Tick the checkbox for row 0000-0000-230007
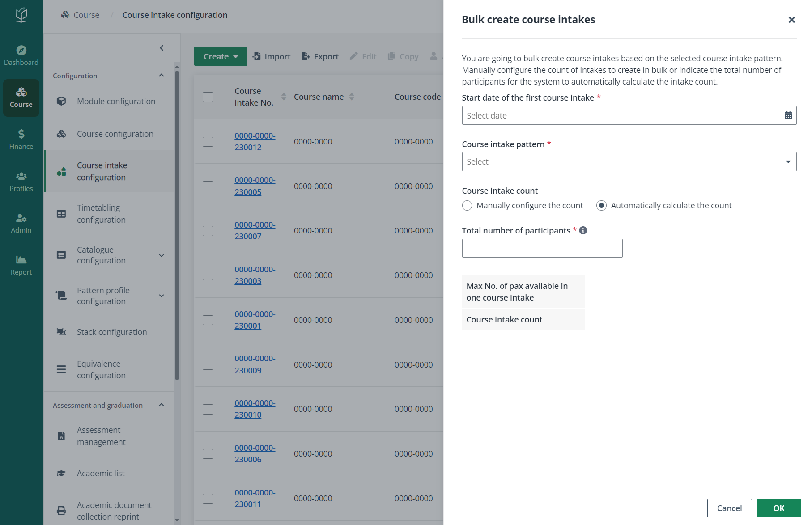 tap(208, 231)
